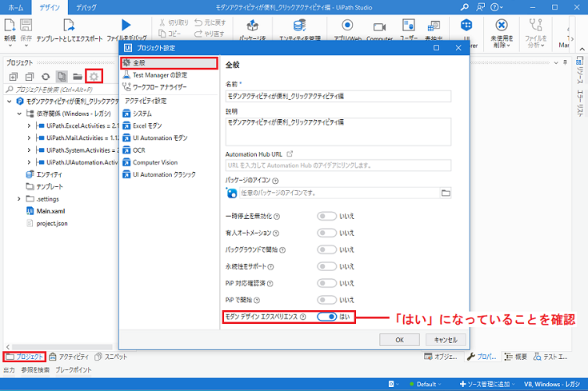Click Open Project Folder icon
The image size is (588, 391).
point(78,77)
